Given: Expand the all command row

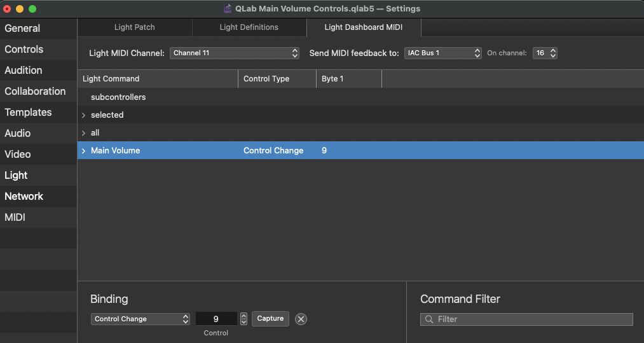Looking at the screenshot, I should point(83,133).
